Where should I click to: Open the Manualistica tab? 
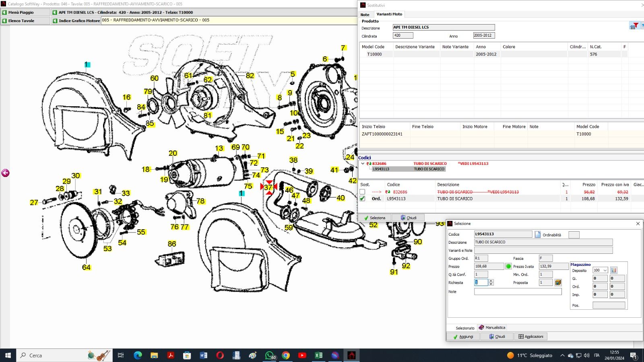pos(492,327)
